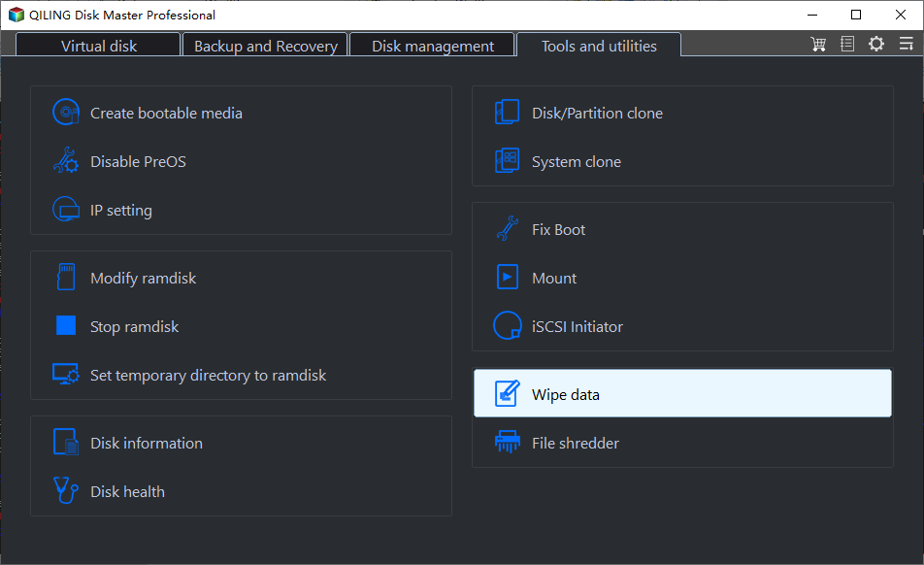
Task: Select Modify ramdisk
Action: [144, 278]
